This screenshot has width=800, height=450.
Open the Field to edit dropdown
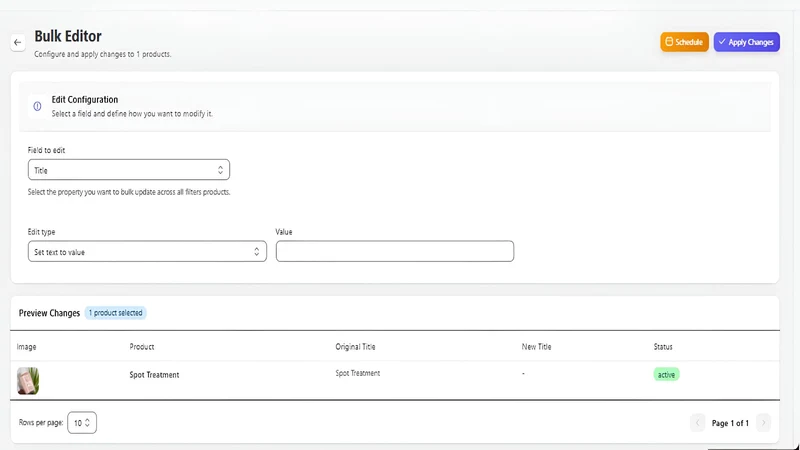[x=129, y=170]
